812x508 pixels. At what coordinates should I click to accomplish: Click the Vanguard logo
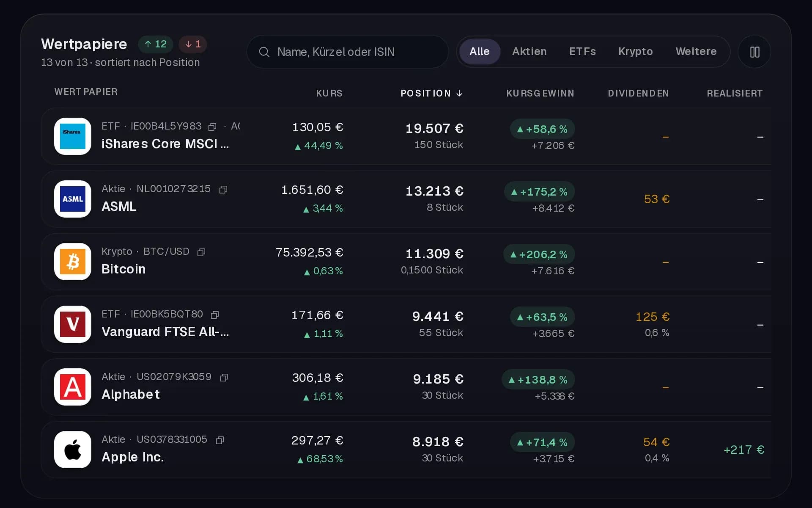73,324
